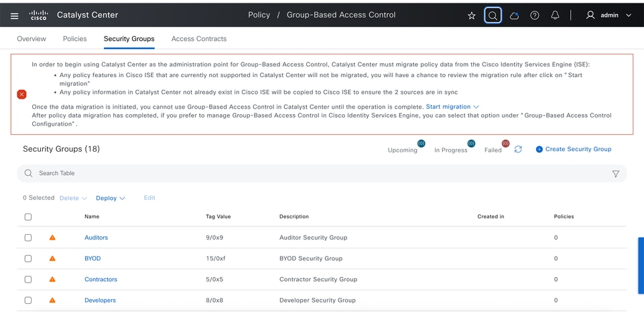Click the red error icon in the banner

pyautogui.click(x=21, y=95)
